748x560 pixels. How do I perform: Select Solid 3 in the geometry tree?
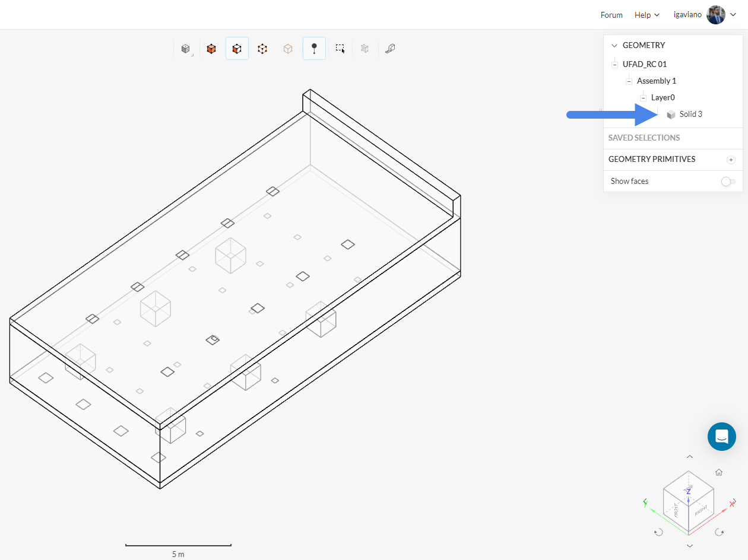[690, 114]
